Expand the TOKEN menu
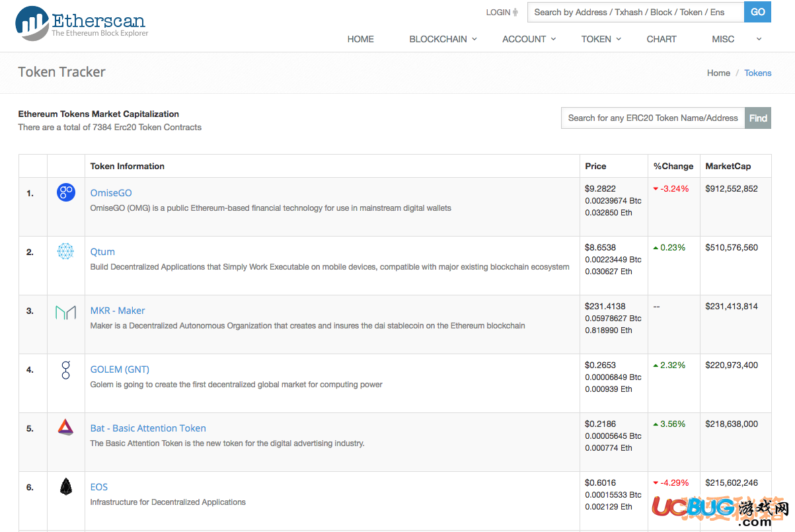Screen dimensions: 795x532 pos(601,39)
